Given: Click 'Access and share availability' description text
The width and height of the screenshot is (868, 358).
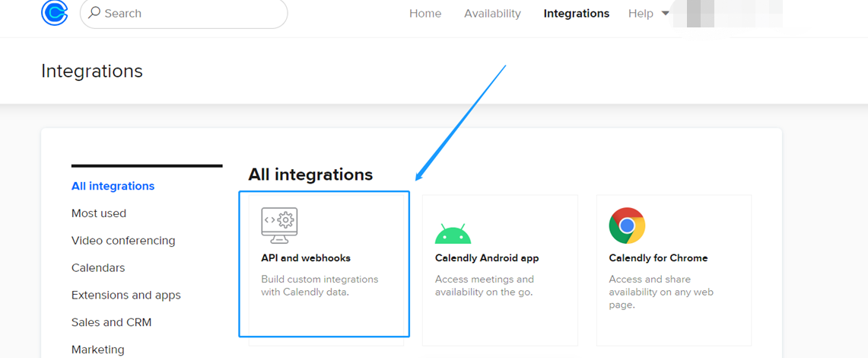Looking at the screenshot, I should tap(661, 292).
